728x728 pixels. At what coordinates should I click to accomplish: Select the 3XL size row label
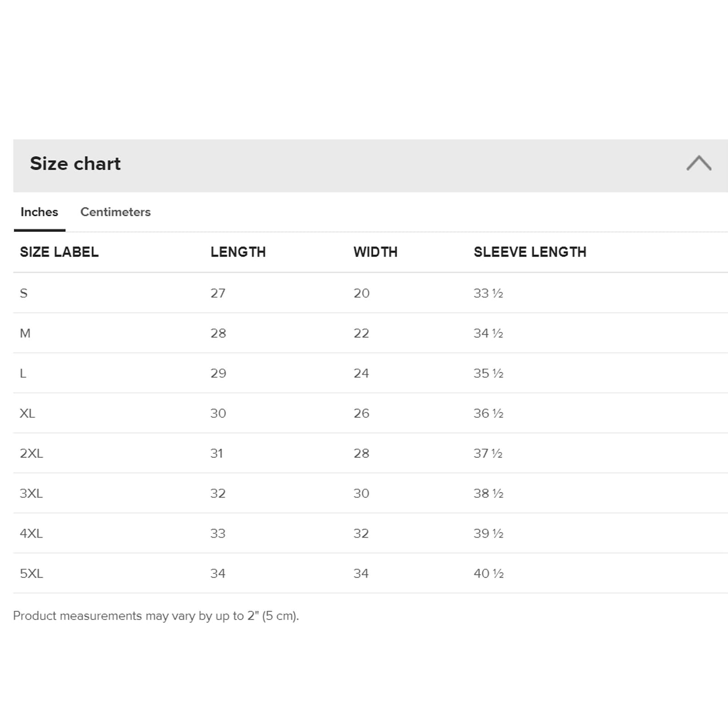click(x=31, y=493)
